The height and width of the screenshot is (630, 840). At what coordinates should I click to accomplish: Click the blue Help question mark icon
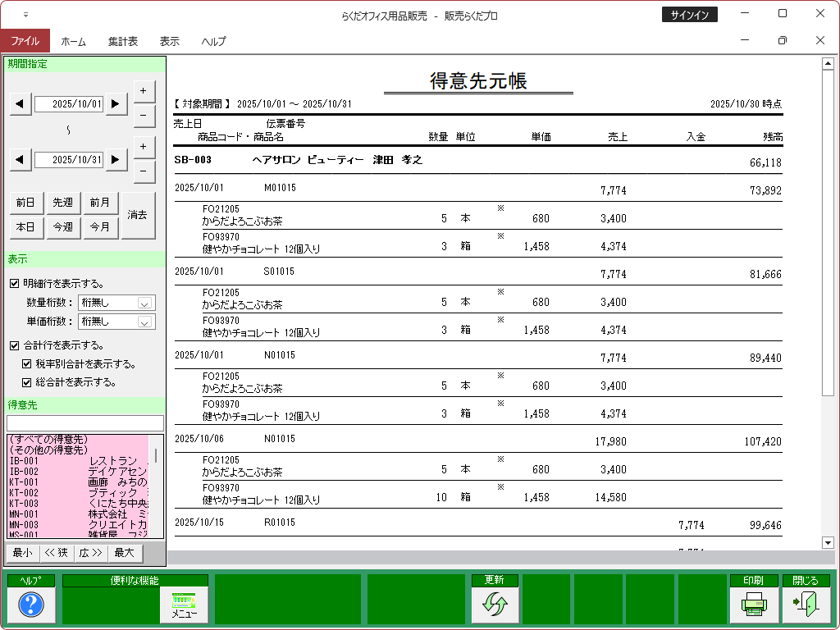tap(30, 605)
